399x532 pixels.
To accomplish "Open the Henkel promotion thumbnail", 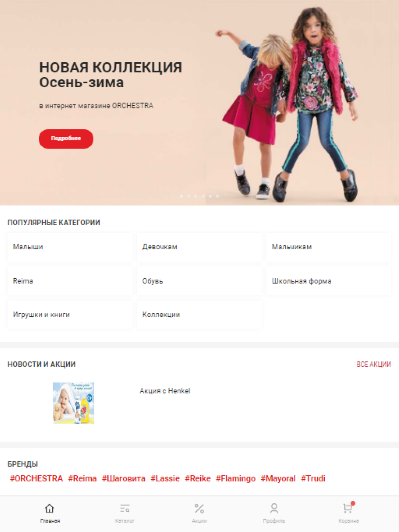I will click(x=73, y=403).
